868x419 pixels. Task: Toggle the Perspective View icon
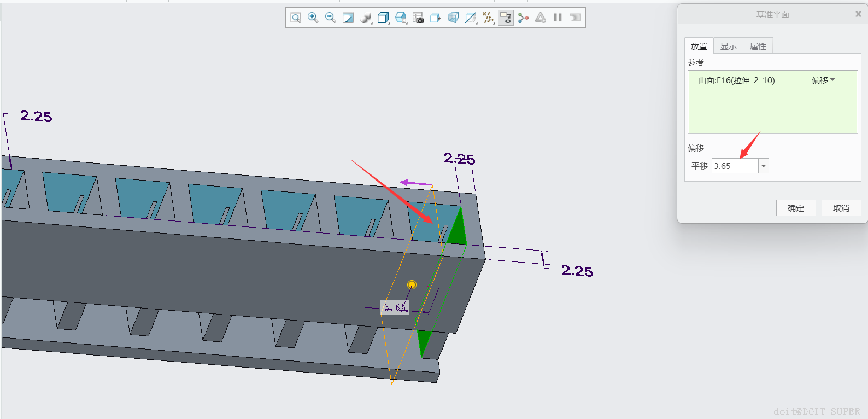453,18
